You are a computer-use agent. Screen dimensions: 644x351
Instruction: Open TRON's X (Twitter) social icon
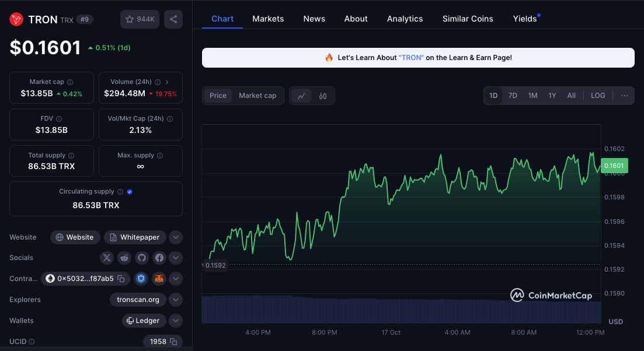coord(107,258)
